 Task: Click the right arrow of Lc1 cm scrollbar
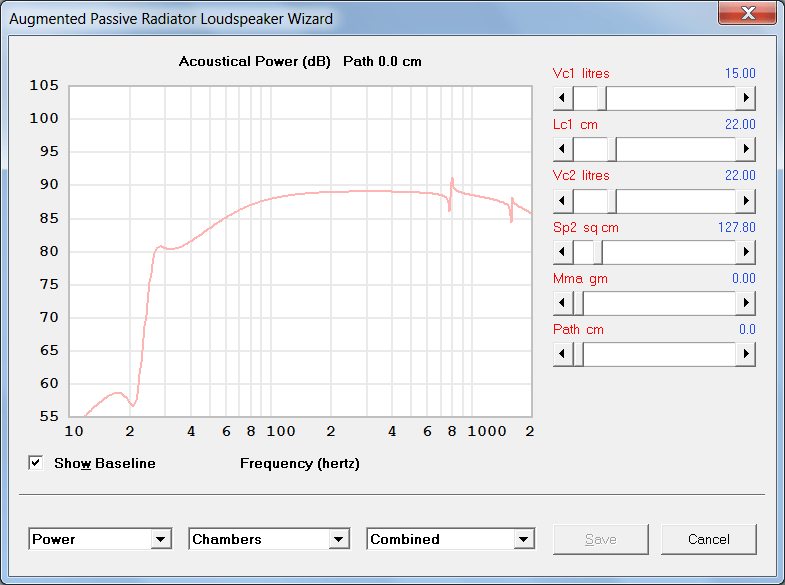pos(746,149)
